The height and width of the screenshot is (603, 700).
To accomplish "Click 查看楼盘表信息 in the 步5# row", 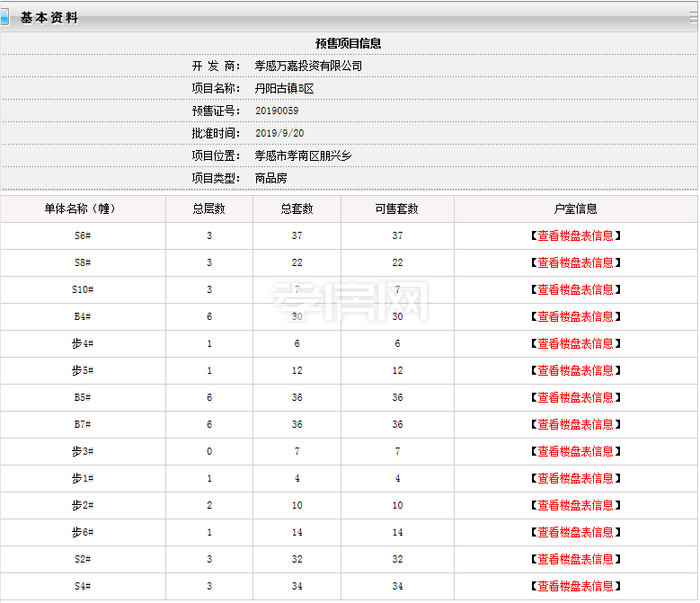I will (x=575, y=370).
